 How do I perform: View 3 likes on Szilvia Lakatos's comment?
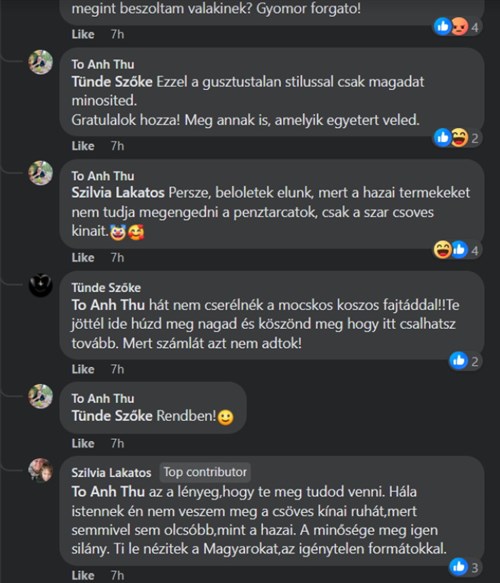(x=465, y=567)
